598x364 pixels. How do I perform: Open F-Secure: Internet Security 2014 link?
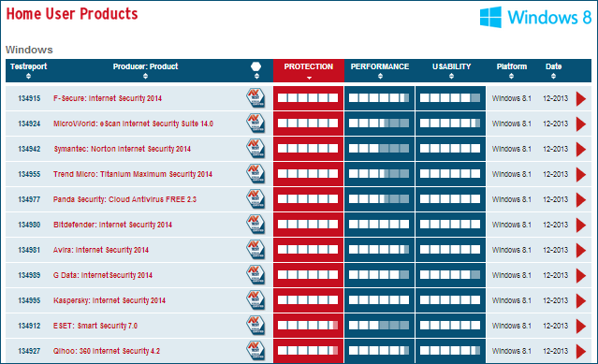coord(108,98)
